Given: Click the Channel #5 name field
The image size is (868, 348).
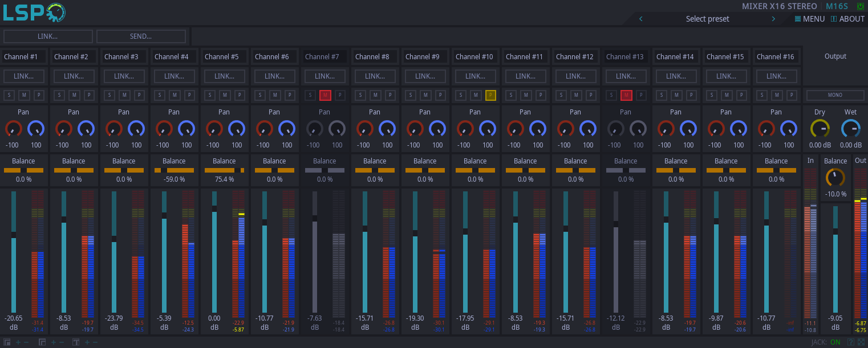Looking at the screenshot, I should coord(225,56).
